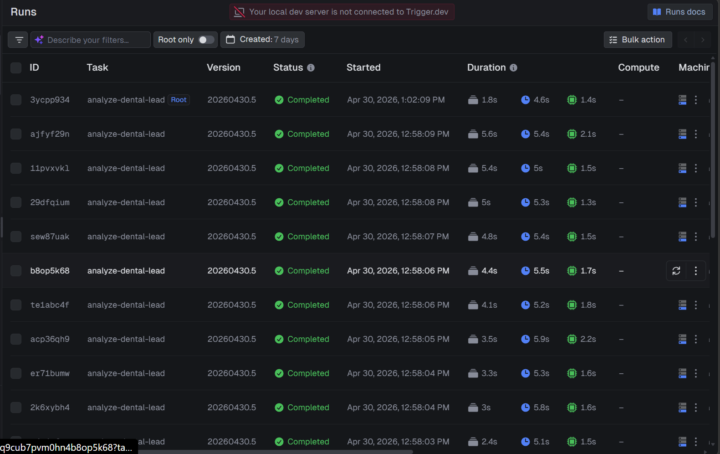Click queue time icon showing 1.8s
The height and width of the screenshot is (454, 720).
[473, 100]
